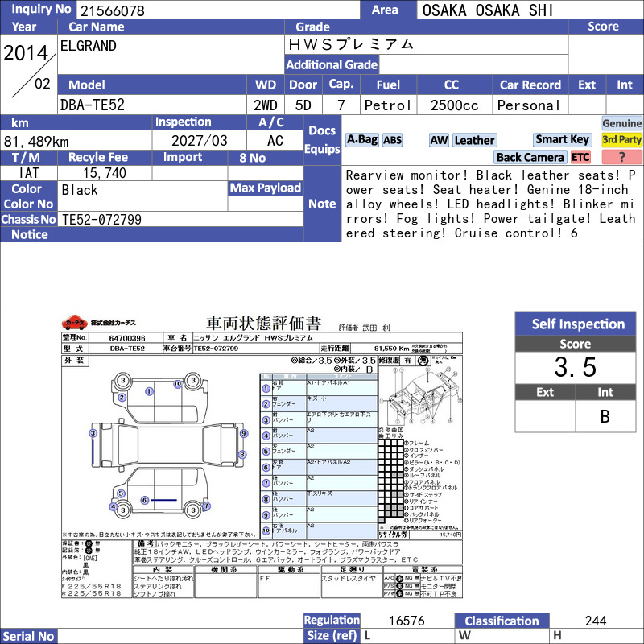Click the 5D door value

click(303, 105)
